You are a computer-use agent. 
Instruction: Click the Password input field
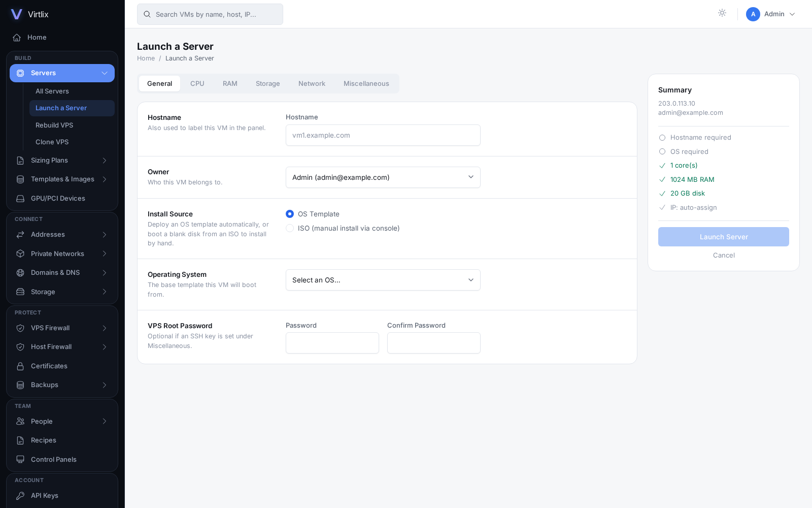332,343
